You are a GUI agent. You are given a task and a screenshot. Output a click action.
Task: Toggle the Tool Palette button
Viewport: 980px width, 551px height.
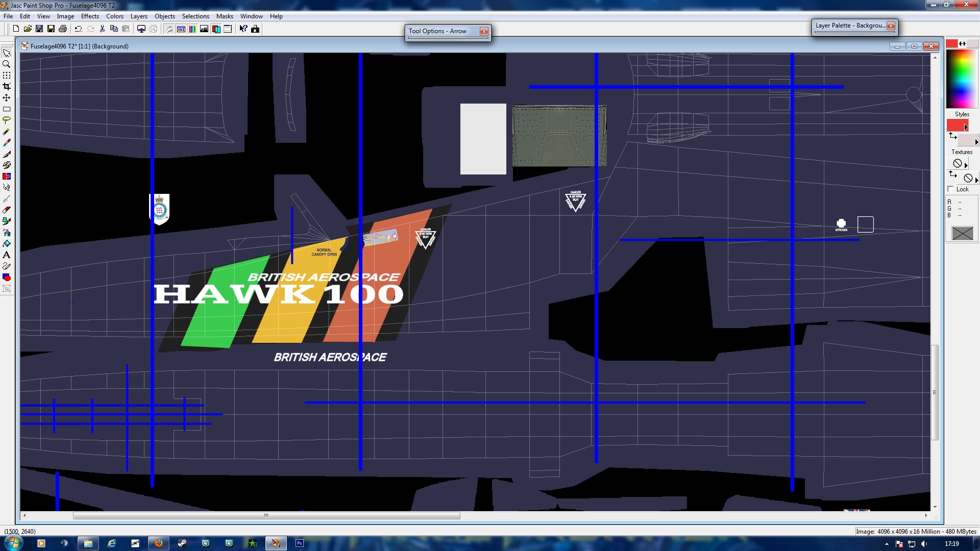tap(169, 29)
